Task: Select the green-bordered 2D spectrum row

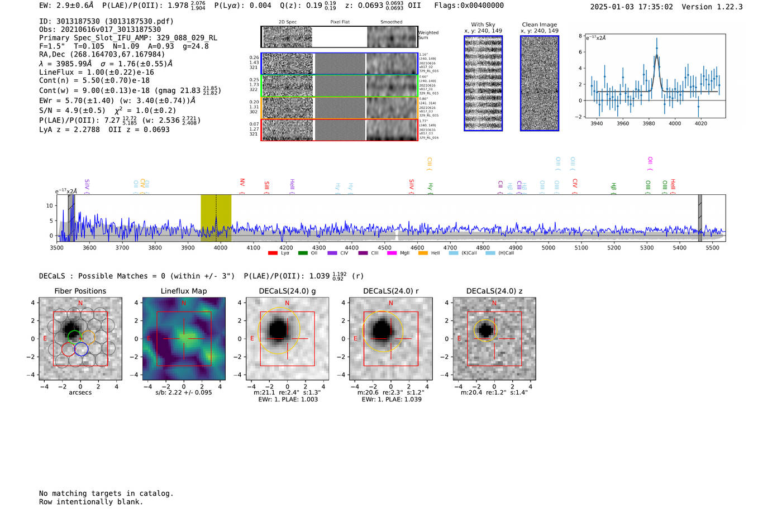Action: pos(340,86)
